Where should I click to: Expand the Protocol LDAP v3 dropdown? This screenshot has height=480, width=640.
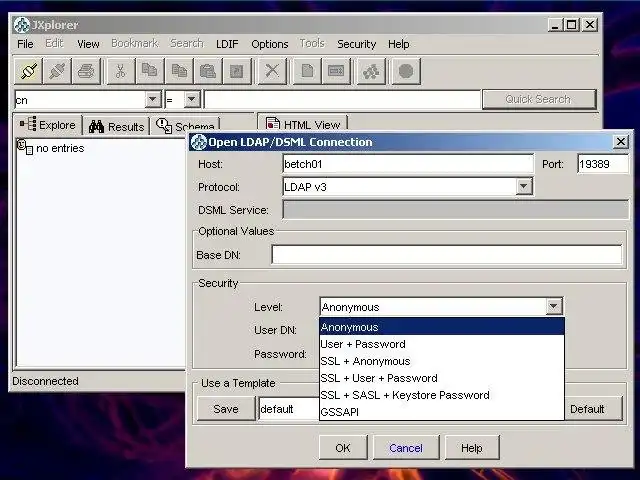524,187
